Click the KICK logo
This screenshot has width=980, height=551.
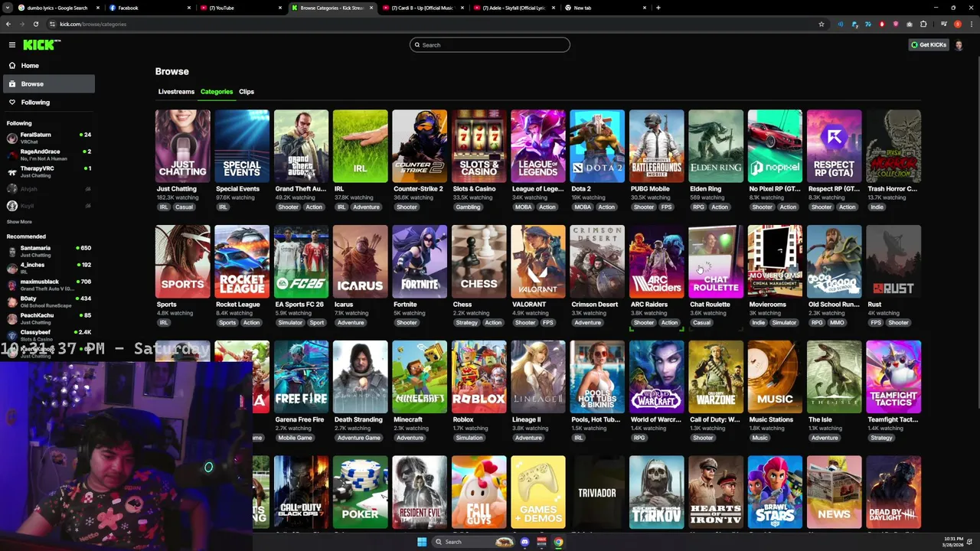pos(40,45)
